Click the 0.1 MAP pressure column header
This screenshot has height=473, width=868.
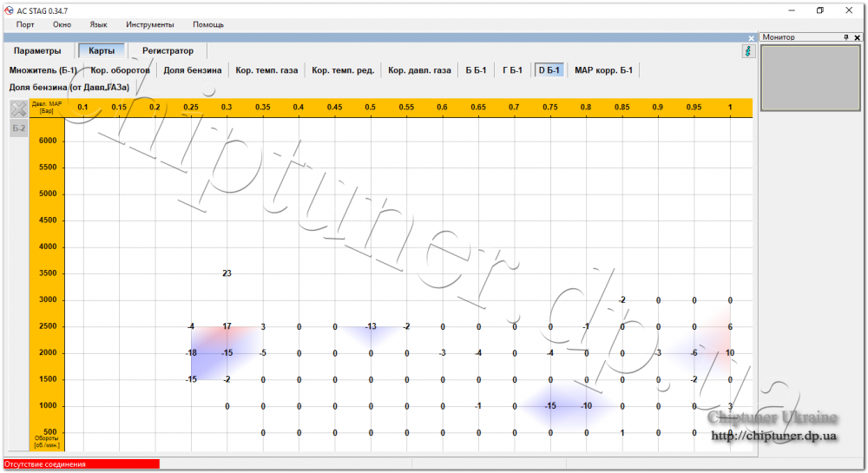tap(82, 108)
